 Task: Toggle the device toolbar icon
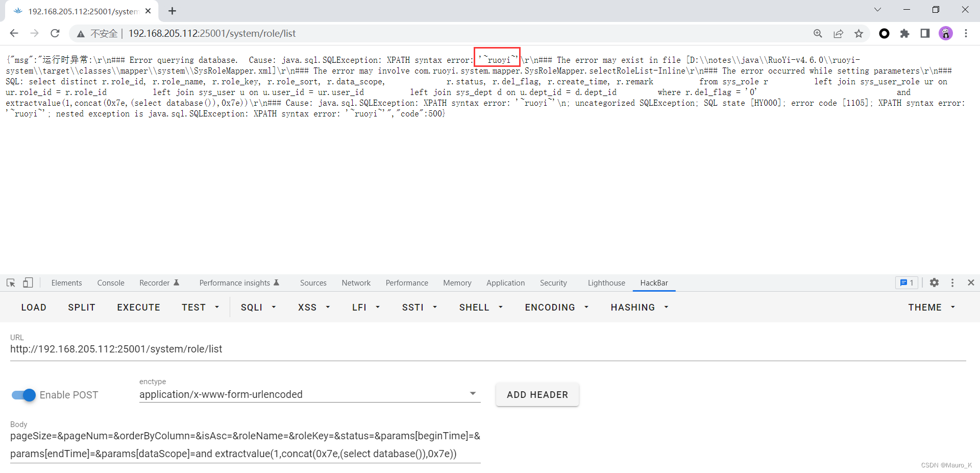pos(28,282)
